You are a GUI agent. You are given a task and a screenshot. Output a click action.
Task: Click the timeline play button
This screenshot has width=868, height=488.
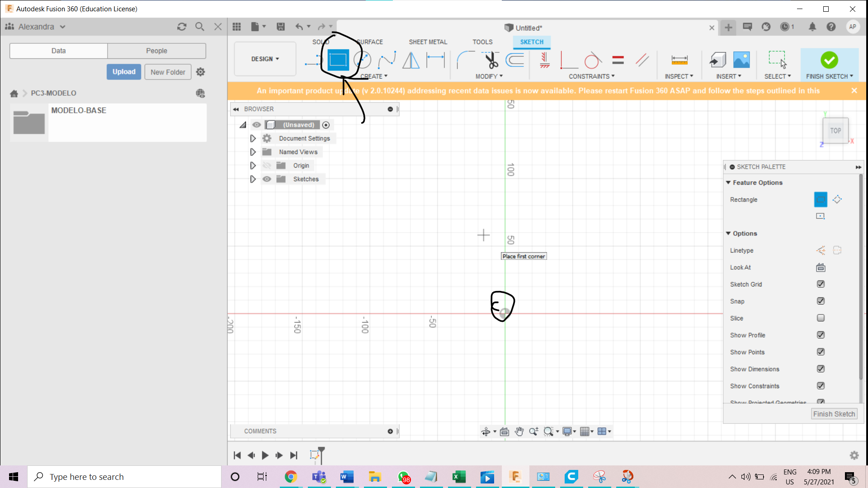click(265, 455)
